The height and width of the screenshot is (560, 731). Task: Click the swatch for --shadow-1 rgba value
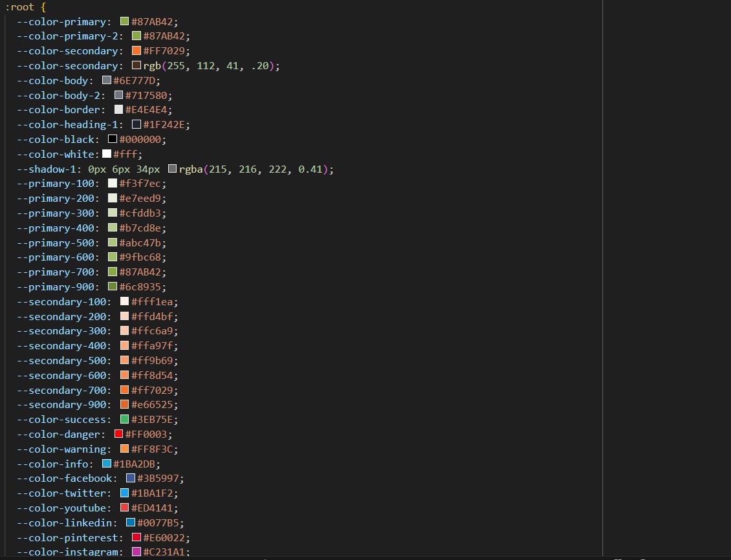(172, 168)
